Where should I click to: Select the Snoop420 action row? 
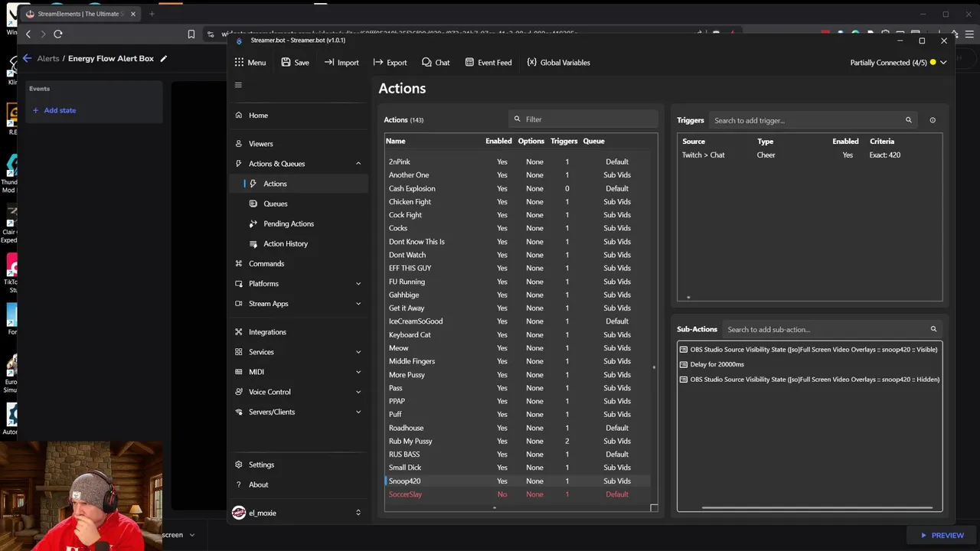(x=518, y=481)
